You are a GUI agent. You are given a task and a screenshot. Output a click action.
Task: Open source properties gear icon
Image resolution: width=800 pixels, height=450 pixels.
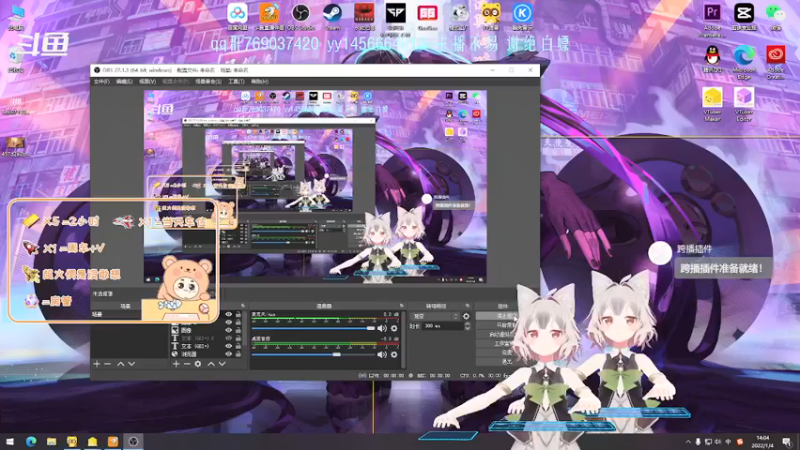point(198,364)
